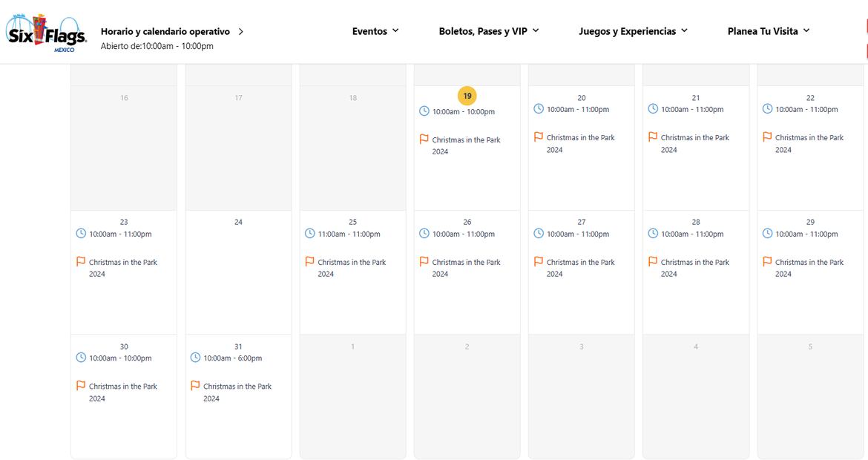Image resolution: width=868 pixels, height=460 pixels.
Task: Click clock icon on December 19
Action: click(424, 111)
